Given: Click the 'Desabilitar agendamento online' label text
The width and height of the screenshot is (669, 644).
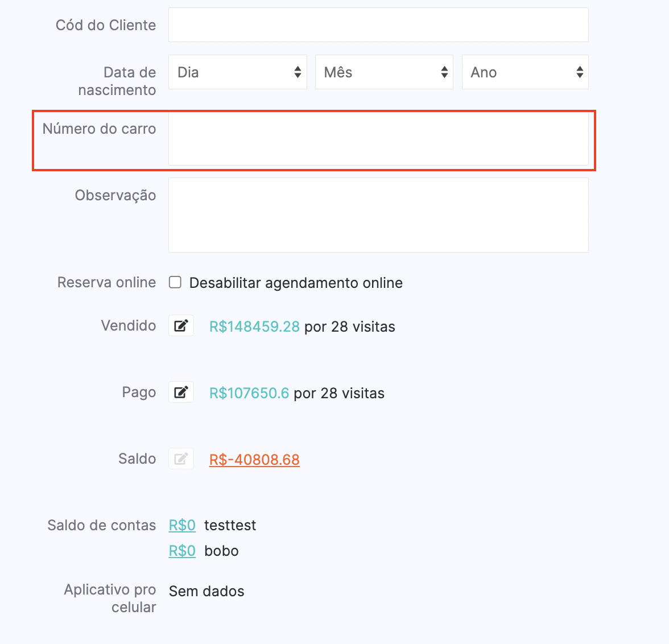Looking at the screenshot, I should pos(296,283).
